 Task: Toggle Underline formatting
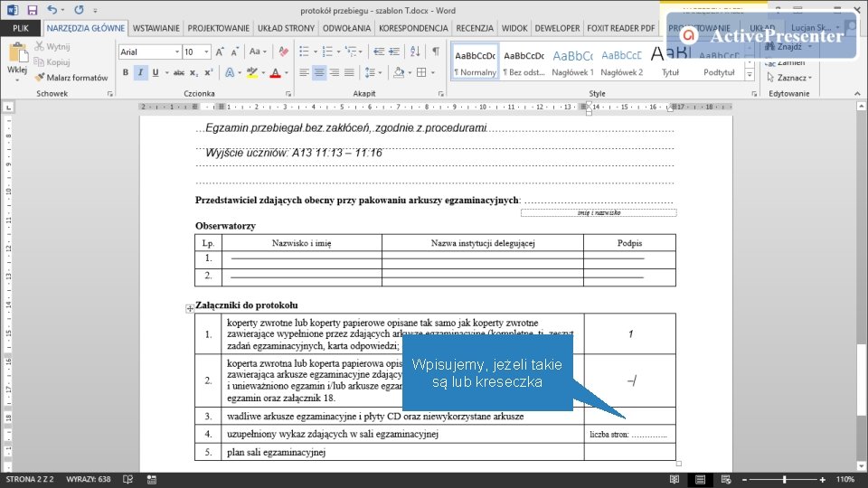point(156,72)
